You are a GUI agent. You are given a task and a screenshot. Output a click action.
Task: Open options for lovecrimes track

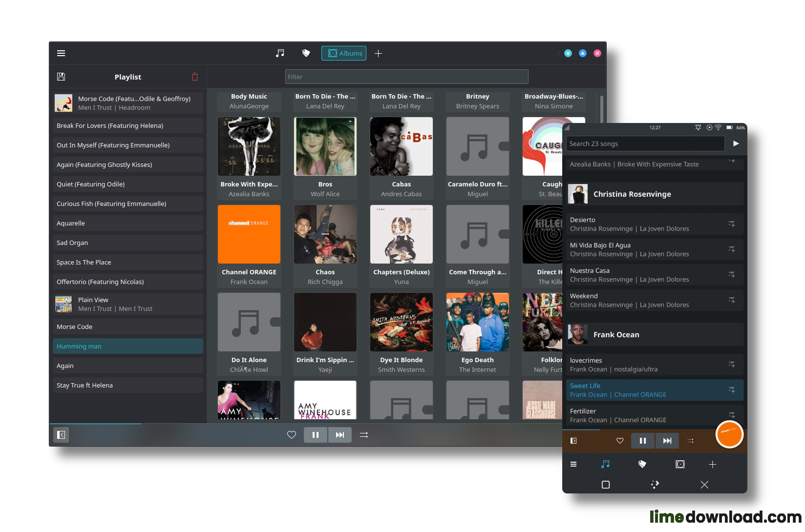732,365
